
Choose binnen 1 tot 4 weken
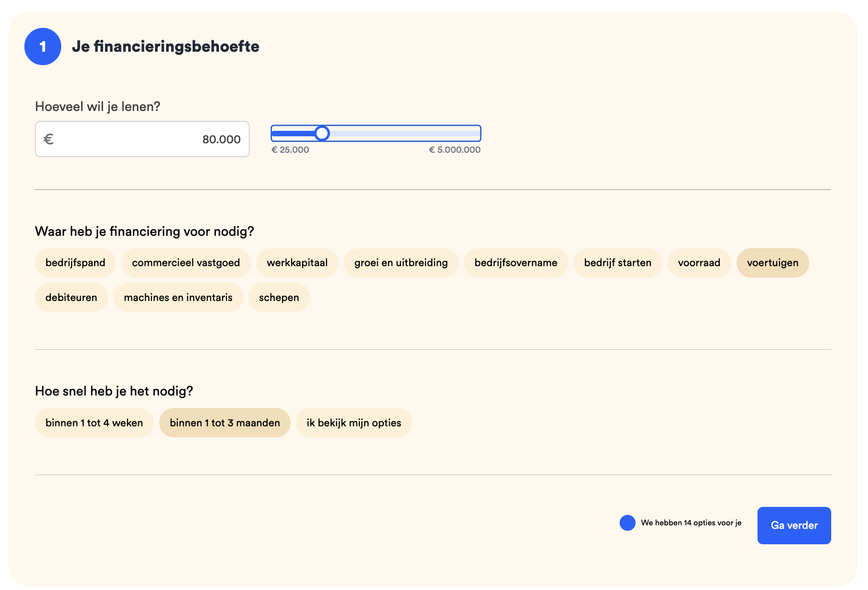pos(94,423)
